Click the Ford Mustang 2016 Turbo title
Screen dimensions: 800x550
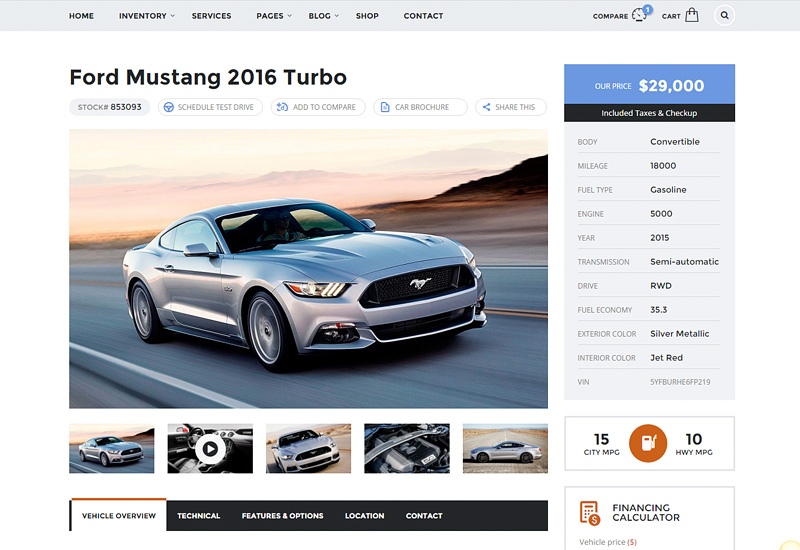[208, 78]
